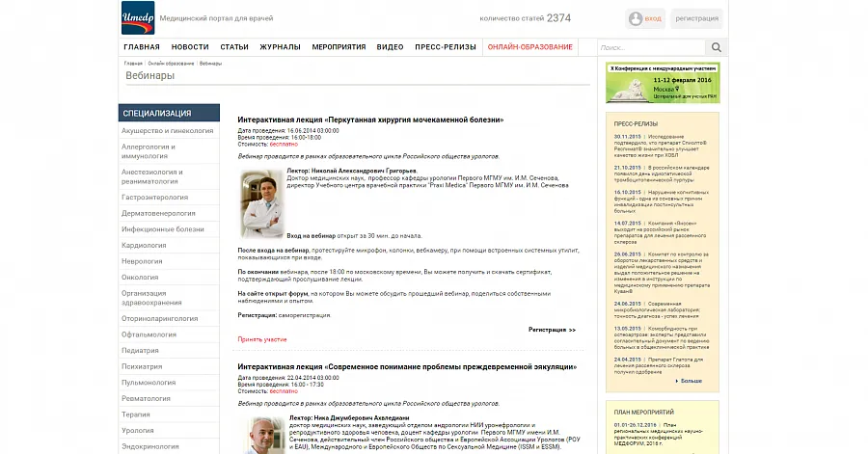Open press release dated 26.06.2015

click(x=662, y=273)
